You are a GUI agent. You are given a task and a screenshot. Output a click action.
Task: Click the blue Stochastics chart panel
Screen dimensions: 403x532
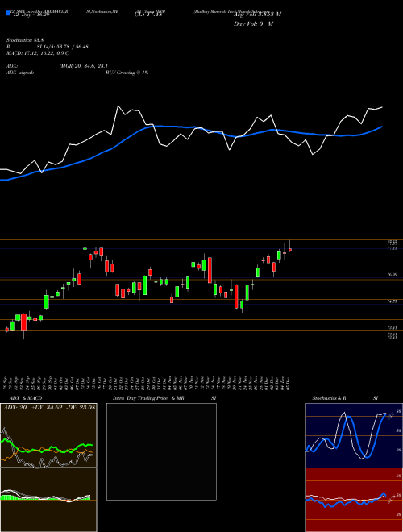354,435
